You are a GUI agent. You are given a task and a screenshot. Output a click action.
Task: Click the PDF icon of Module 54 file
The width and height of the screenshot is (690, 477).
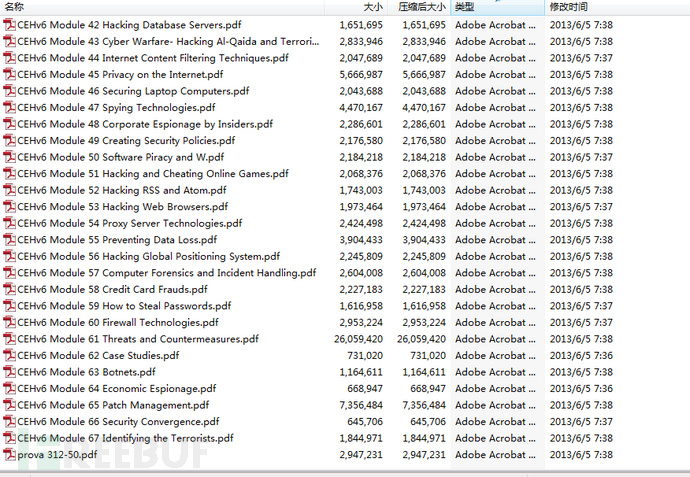tap(9, 223)
